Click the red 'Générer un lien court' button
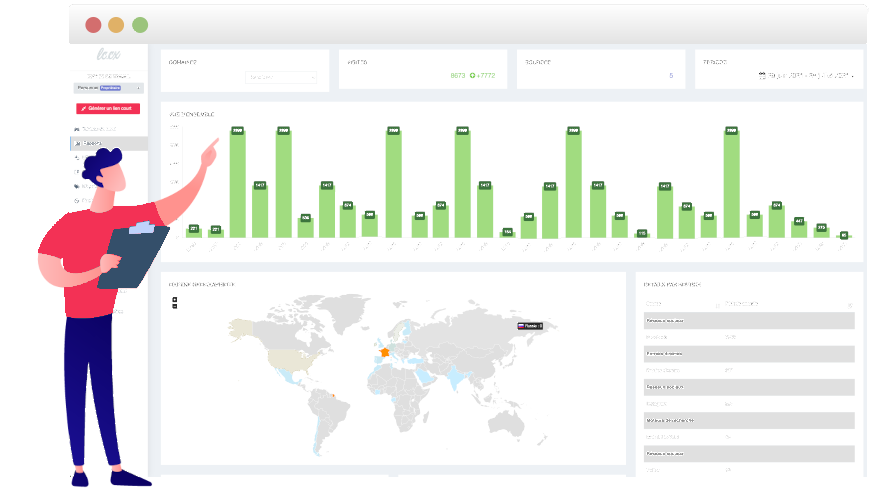The width and height of the screenshot is (870, 500). click(108, 108)
